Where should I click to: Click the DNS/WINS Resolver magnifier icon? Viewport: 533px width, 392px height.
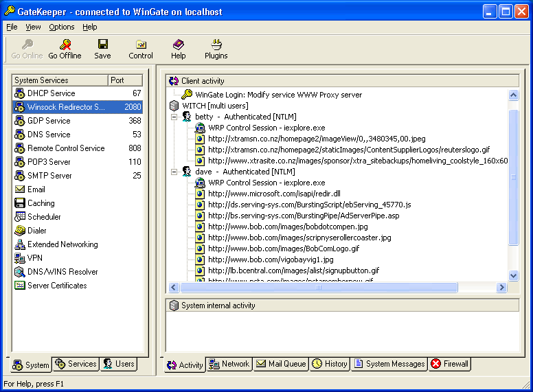[x=20, y=272]
